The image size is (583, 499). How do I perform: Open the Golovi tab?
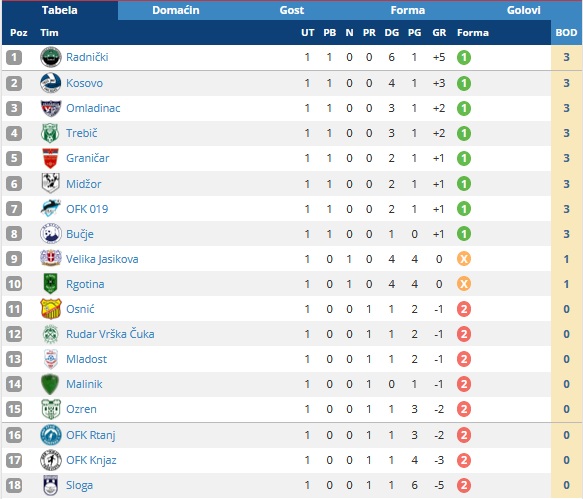coord(524,10)
